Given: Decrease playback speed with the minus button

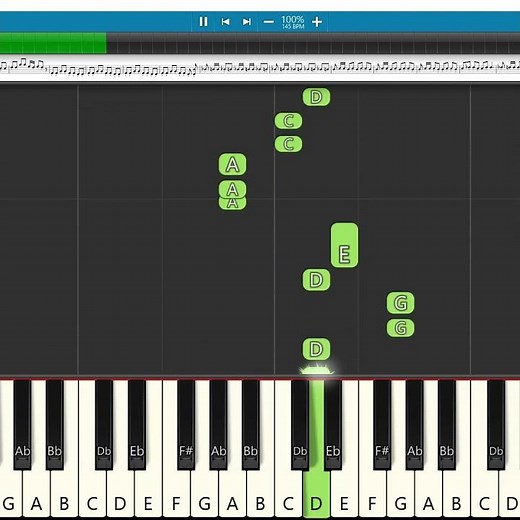Looking at the screenshot, I should tap(269, 22).
